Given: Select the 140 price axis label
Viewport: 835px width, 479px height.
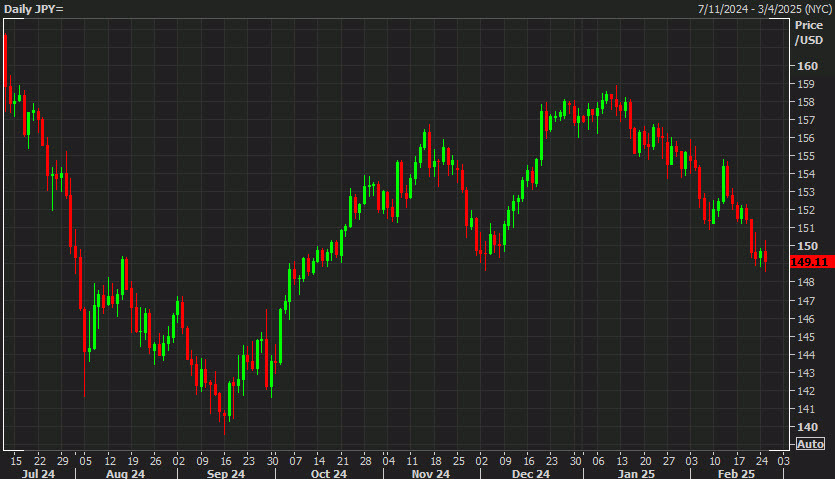Looking at the screenshot, I should [807, 427].
